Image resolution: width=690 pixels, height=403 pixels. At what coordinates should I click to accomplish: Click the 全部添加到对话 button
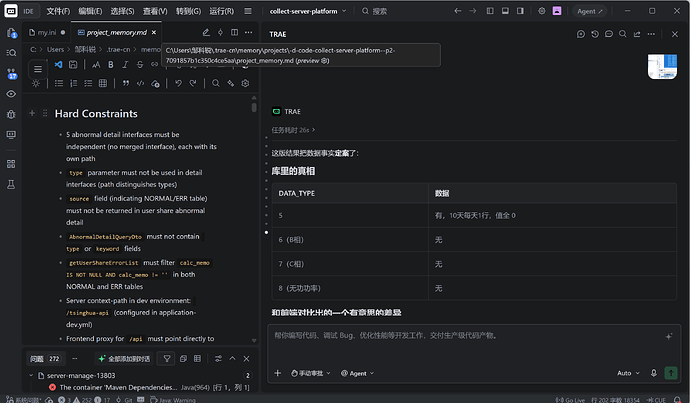124,359
